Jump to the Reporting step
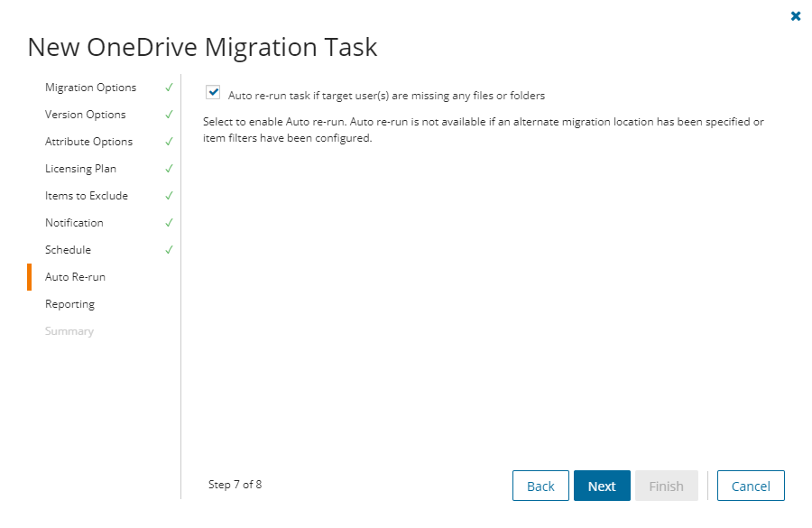Viewport: 812px width, 528px height. [69, 304]
